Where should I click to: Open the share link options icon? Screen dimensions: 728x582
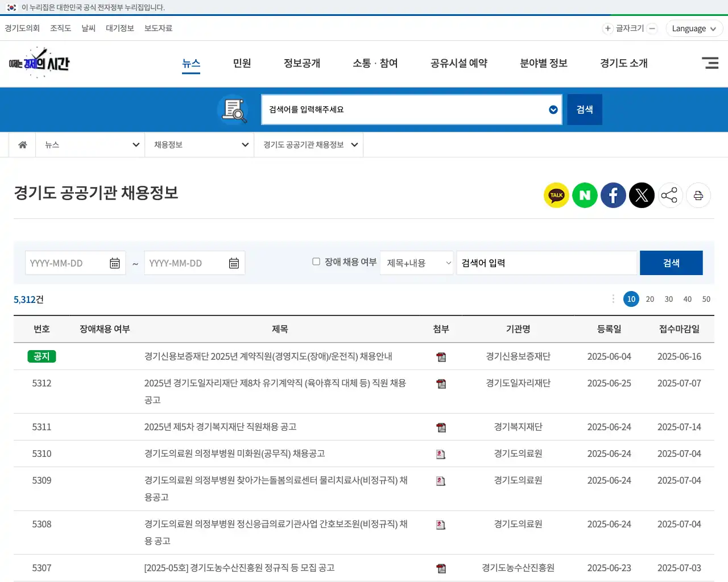670,196
